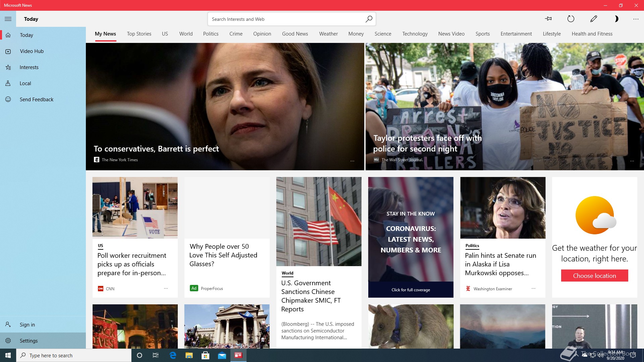
Task: Open the Weather tab
Action: [x=328, y=34]
